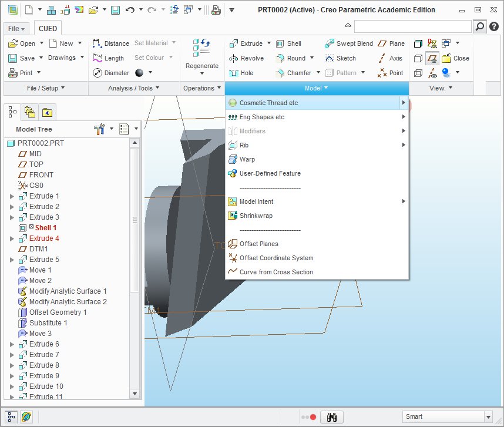504x427 pixels.
Task: Click the Open button in File group
Action: click(22, 43)
